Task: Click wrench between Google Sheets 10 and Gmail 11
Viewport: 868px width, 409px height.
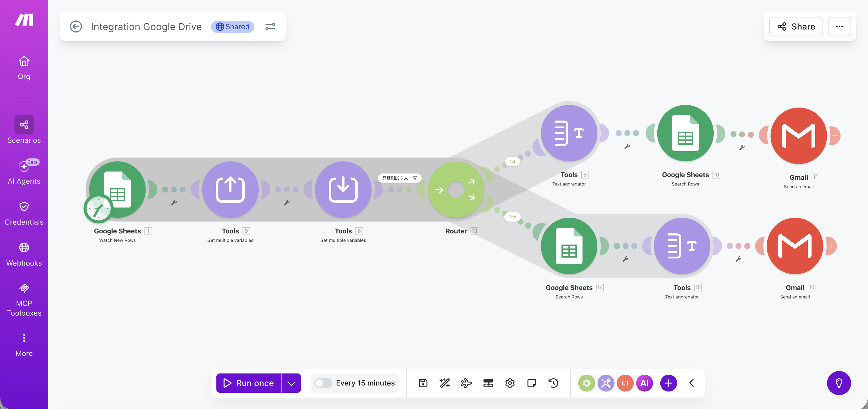Action: point(742,148)
